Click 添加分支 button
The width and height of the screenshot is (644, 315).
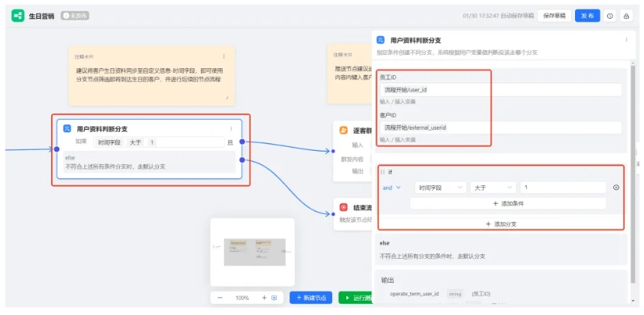(501, 224)
